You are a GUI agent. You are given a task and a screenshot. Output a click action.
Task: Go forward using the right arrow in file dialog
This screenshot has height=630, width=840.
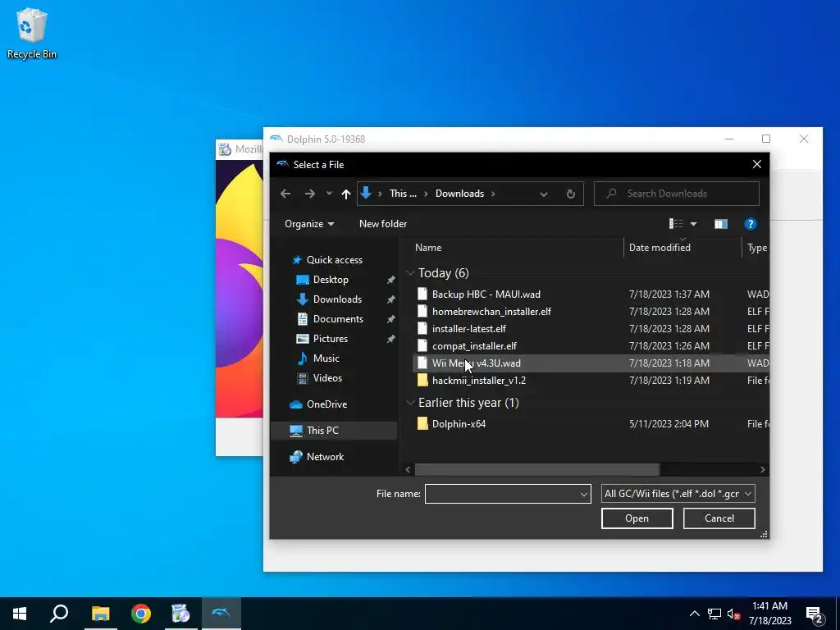coord(309,194)
